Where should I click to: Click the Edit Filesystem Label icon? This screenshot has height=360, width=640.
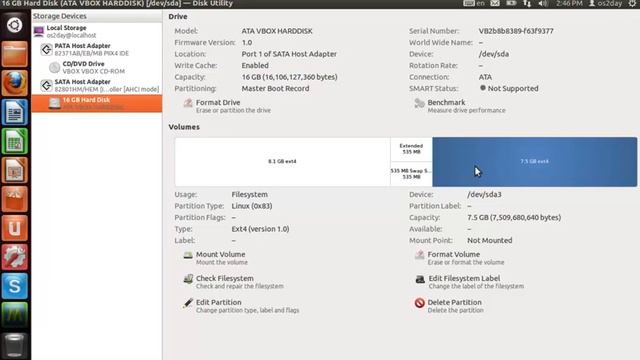tap(420, 279)
